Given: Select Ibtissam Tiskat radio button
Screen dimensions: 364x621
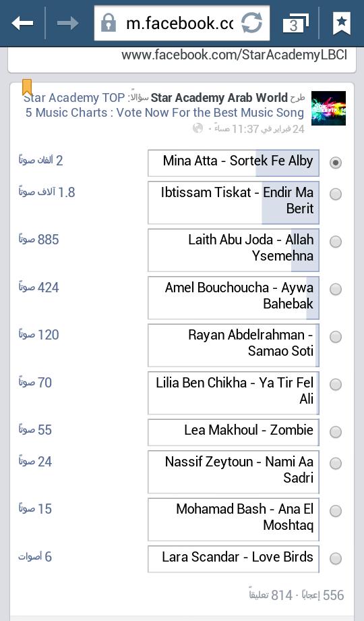Looking at the screenshot, I should [336, 194].
